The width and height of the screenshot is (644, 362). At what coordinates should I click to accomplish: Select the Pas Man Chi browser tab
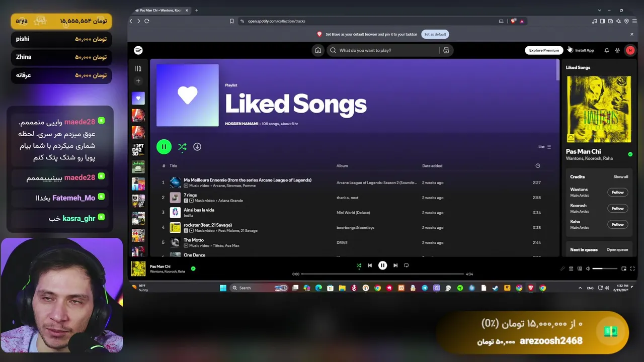[162, 10]
